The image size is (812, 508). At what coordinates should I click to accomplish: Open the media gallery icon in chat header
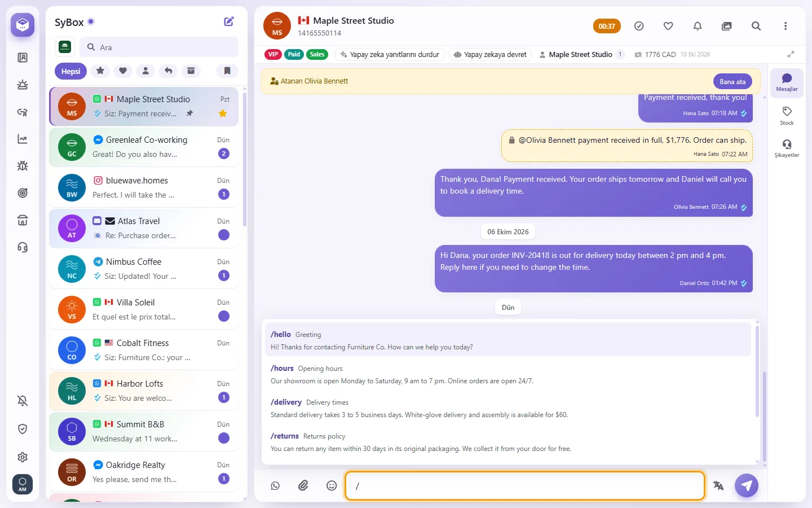coord(727,26)
